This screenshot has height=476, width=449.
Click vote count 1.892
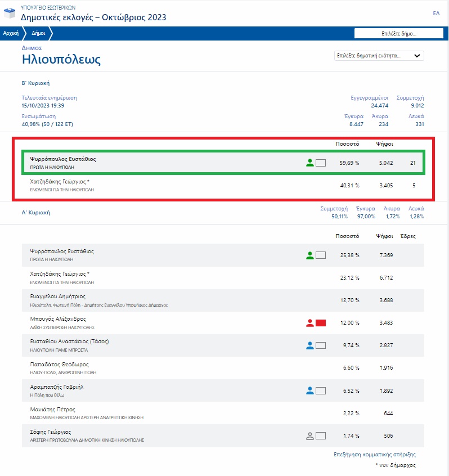(386, 390)
